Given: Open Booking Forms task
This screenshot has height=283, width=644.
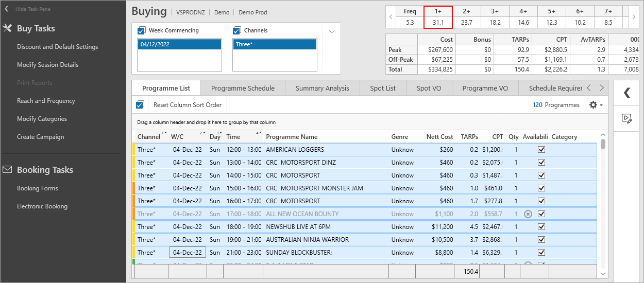Looking at the screenshot, I should pos(37,188).
